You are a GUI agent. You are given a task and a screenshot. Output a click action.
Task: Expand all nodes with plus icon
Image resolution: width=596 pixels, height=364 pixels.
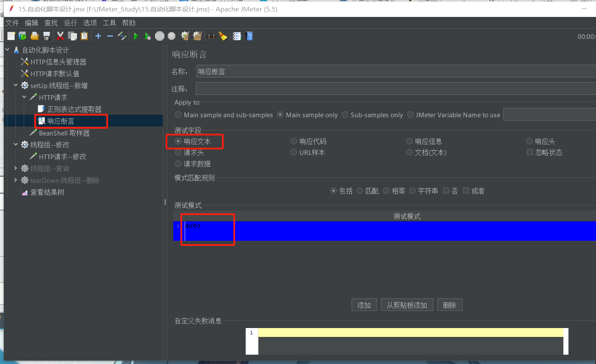pyautogui.click(x=98, y=36)
